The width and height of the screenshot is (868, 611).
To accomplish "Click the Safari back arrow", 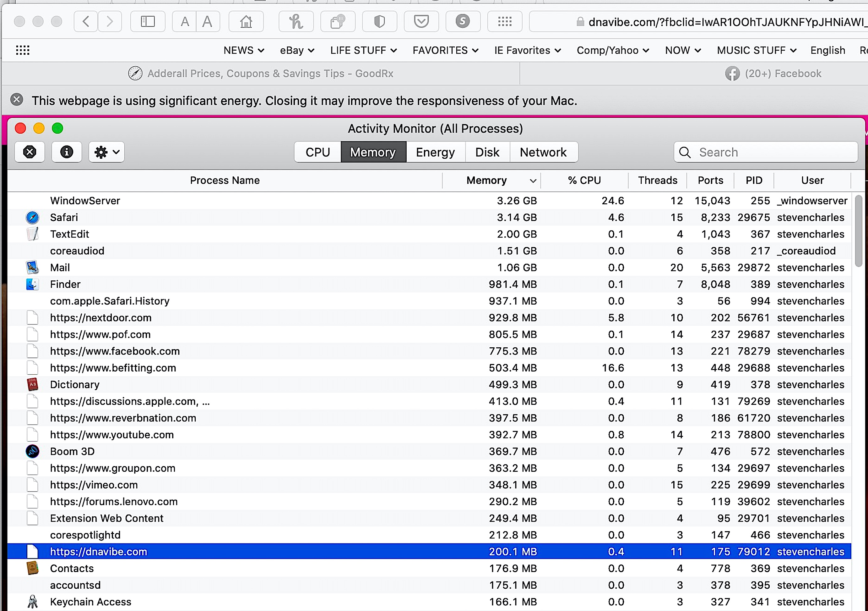I will point(86,22).
